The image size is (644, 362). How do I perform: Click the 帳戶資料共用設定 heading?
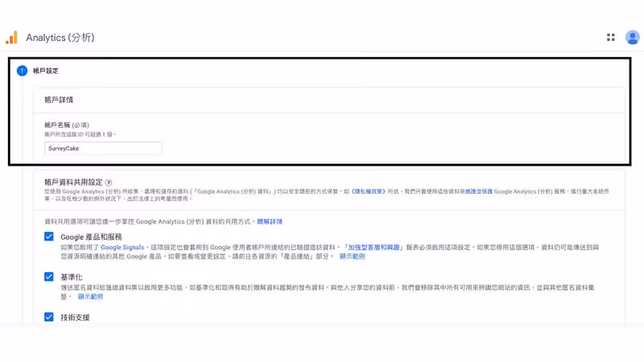73,183
